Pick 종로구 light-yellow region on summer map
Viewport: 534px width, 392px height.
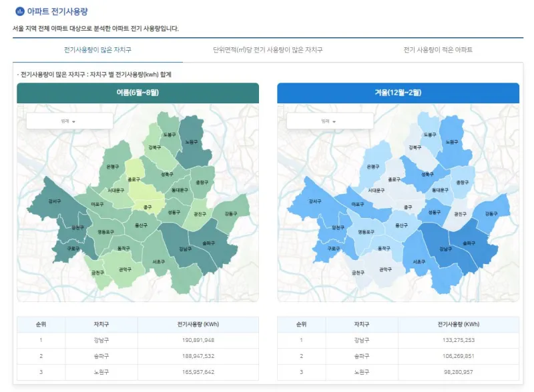point(133,179)
